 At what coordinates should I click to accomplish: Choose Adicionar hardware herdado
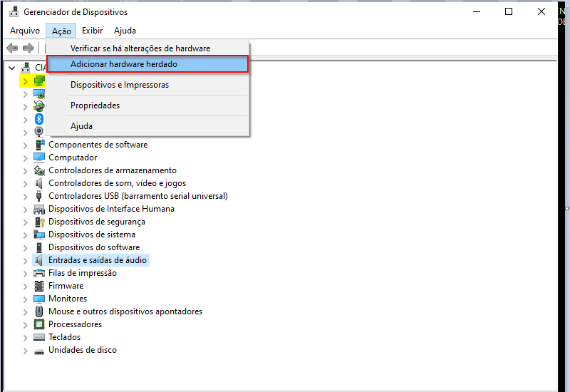click(148, 64)
